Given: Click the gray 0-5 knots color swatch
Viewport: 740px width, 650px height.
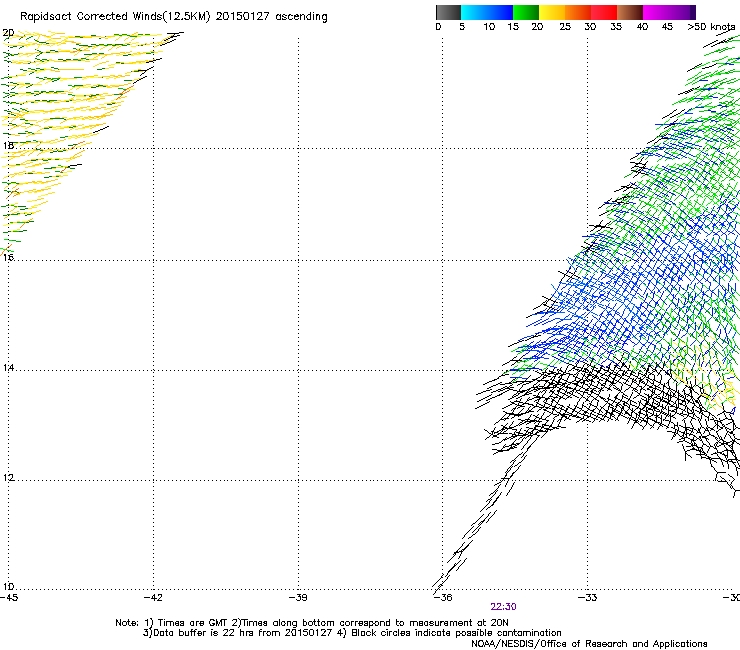Looking at the screenshot, I should 448,12.
